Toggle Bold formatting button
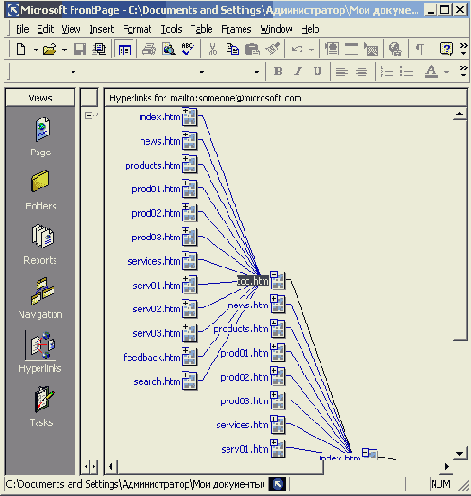This screenshot has width=471, height=496. (x=278, y=71)
